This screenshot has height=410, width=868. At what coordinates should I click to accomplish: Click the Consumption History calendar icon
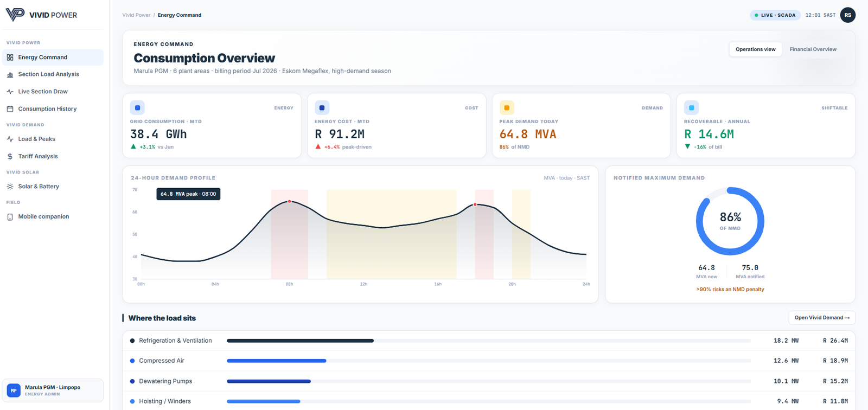10,109
